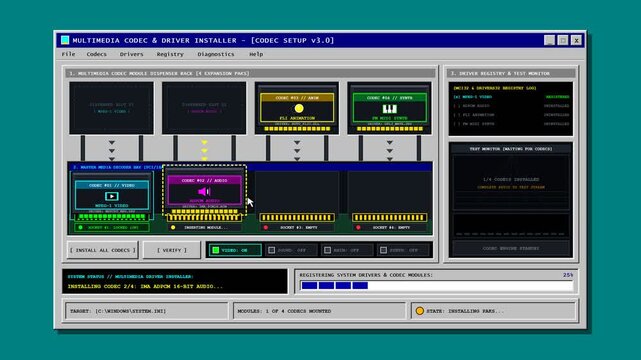641x360 pixels.
Task: Select the Codec #02 // AUDIO inserting module
Action: click(204, 190)
